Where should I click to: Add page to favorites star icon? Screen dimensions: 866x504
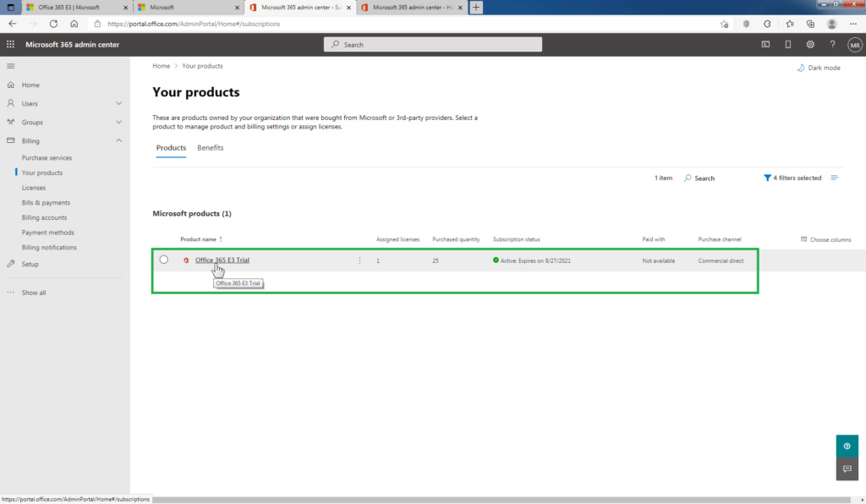pos(724,24)
